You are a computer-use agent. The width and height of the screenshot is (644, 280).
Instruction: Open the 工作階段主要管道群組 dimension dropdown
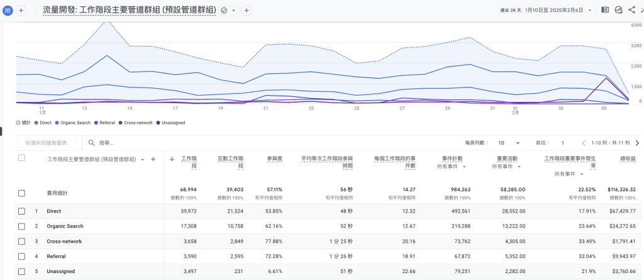pos(96,160)
